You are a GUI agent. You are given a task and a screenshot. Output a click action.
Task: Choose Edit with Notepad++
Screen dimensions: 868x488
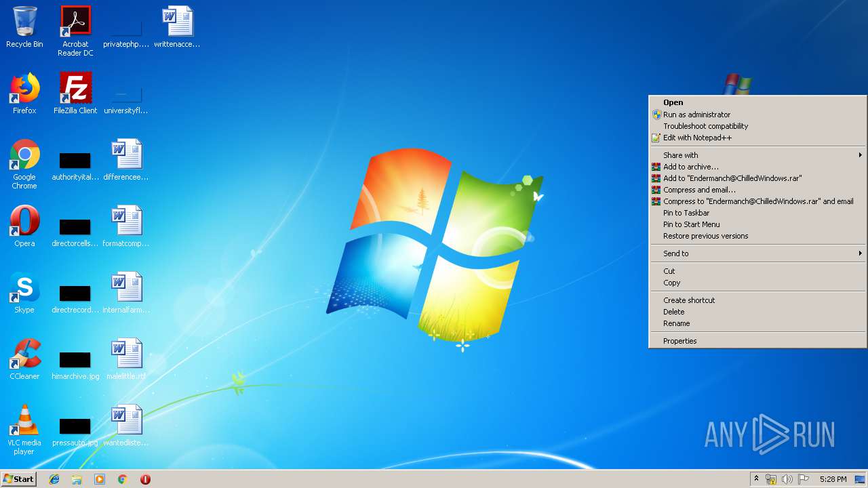tap(757, 138)
